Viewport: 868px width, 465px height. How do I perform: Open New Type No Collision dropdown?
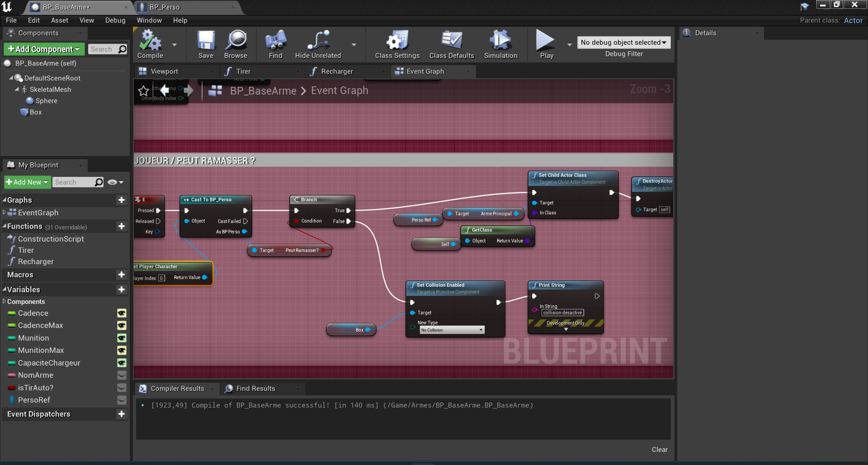[x=452, y=330]
